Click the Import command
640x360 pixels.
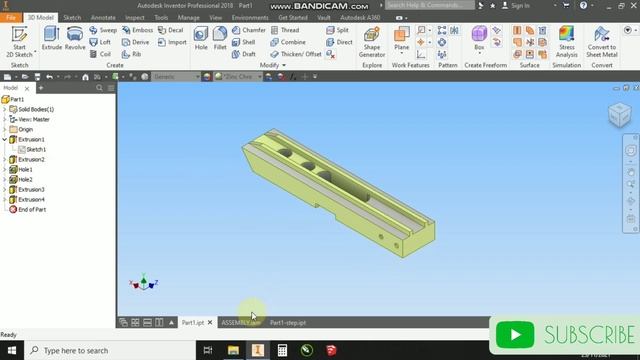coord(172,42)
